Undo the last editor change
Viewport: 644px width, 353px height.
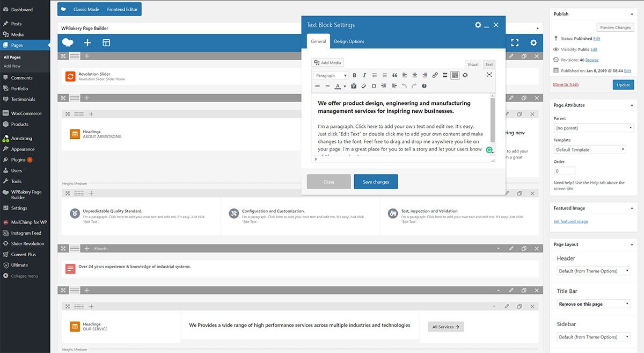point(404,86)
